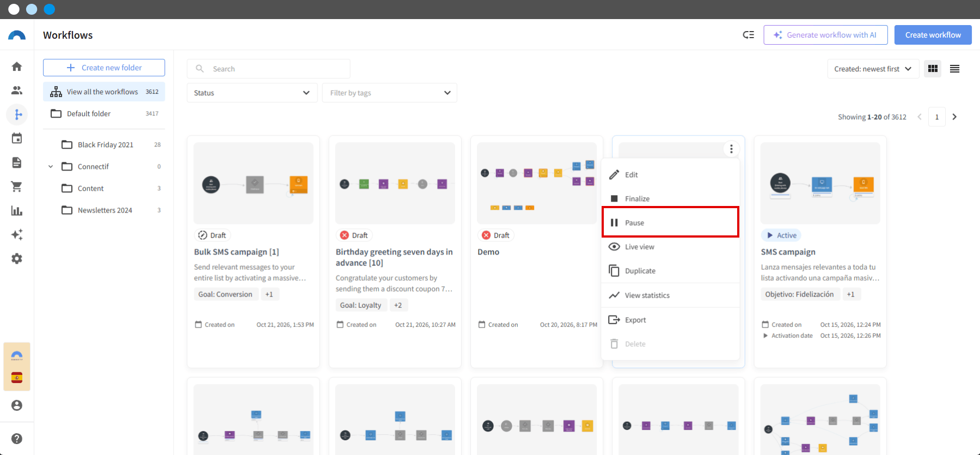Switch to grid view
This screenshot has width=980, height=455.
pos(933,69)
